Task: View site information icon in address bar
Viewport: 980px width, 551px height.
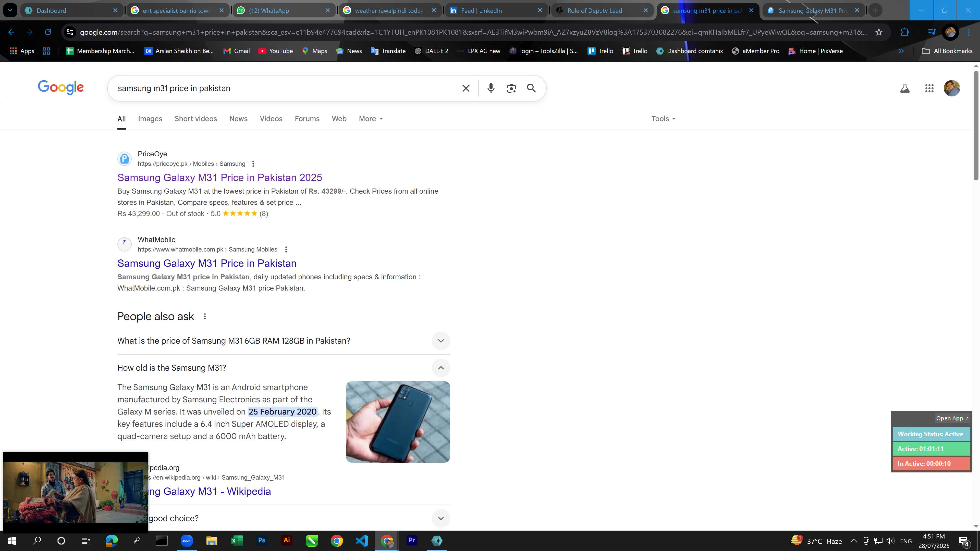Action: point(70,32)
